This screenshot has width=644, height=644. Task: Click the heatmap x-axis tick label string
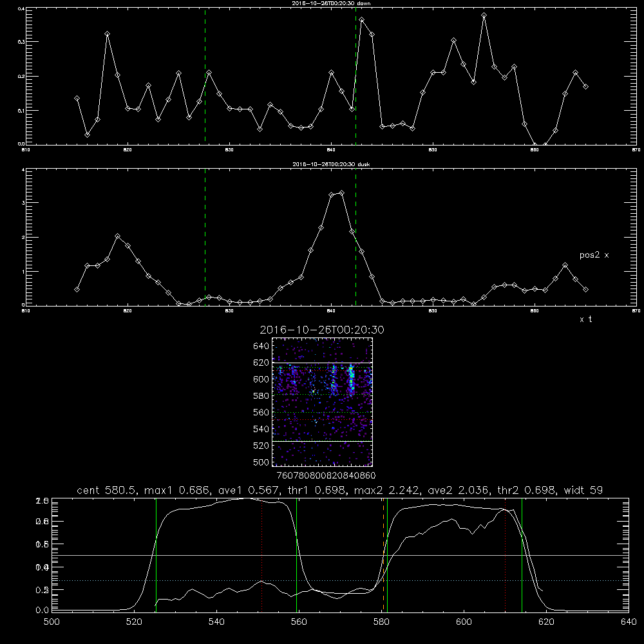[327, 476]
